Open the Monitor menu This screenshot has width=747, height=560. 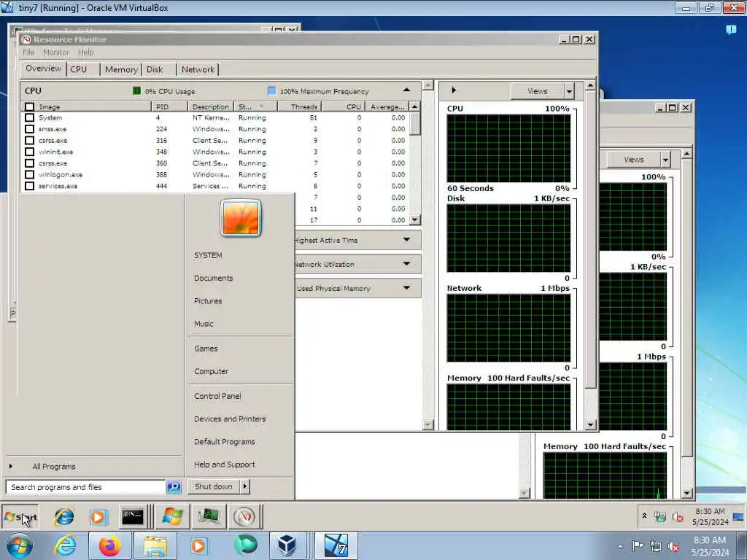coord(56,52)
